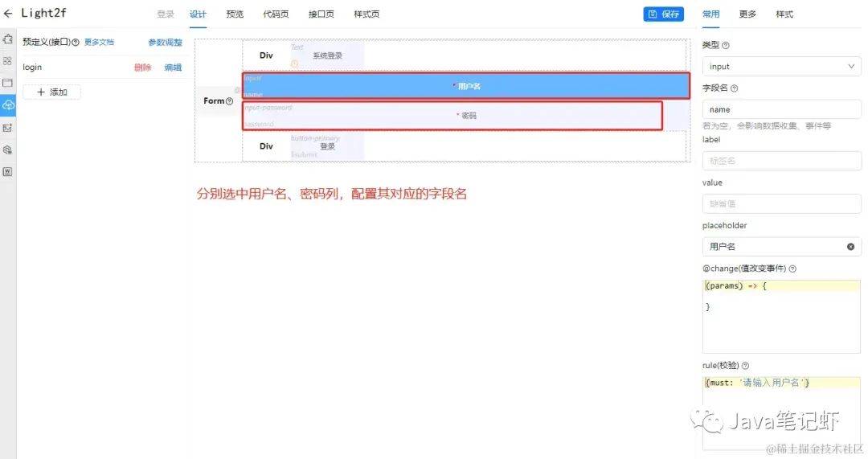Switch to the 登录 tab

pyautogui.click(x=165, y=14)
